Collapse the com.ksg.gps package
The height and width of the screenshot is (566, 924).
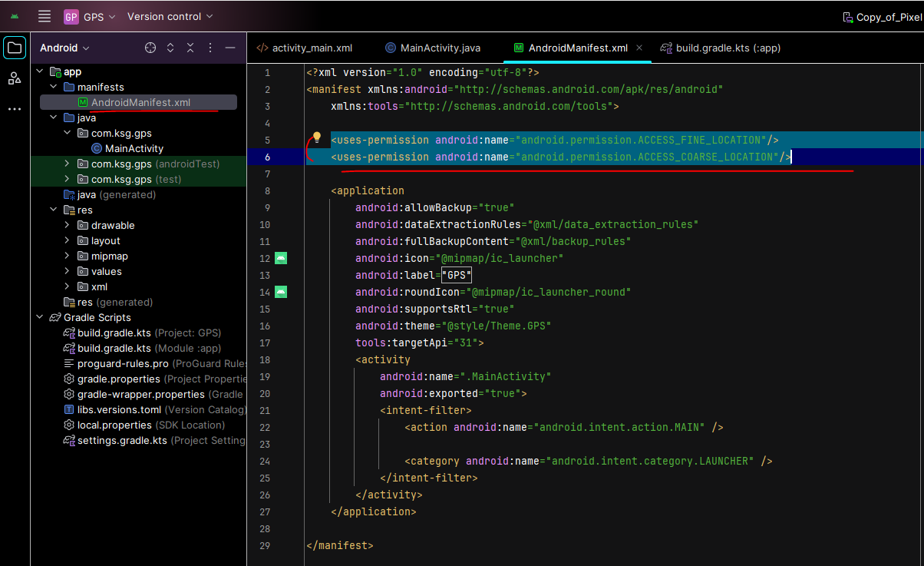(68, 133)
